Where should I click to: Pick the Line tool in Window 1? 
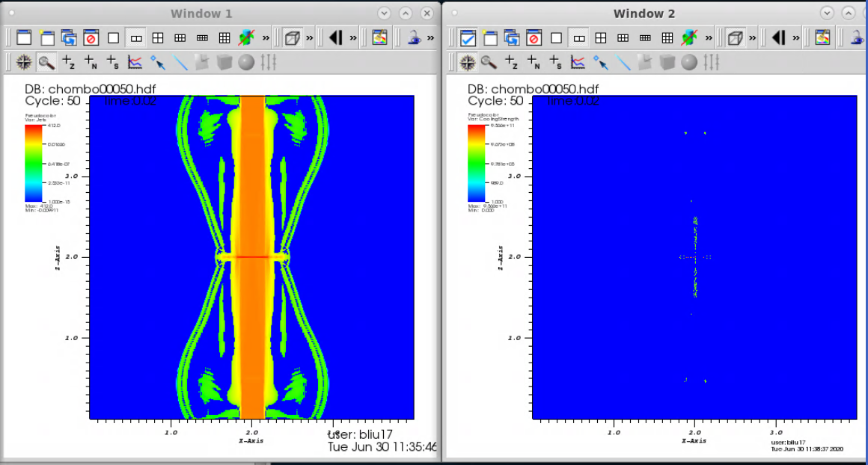[x=180, y=63]
